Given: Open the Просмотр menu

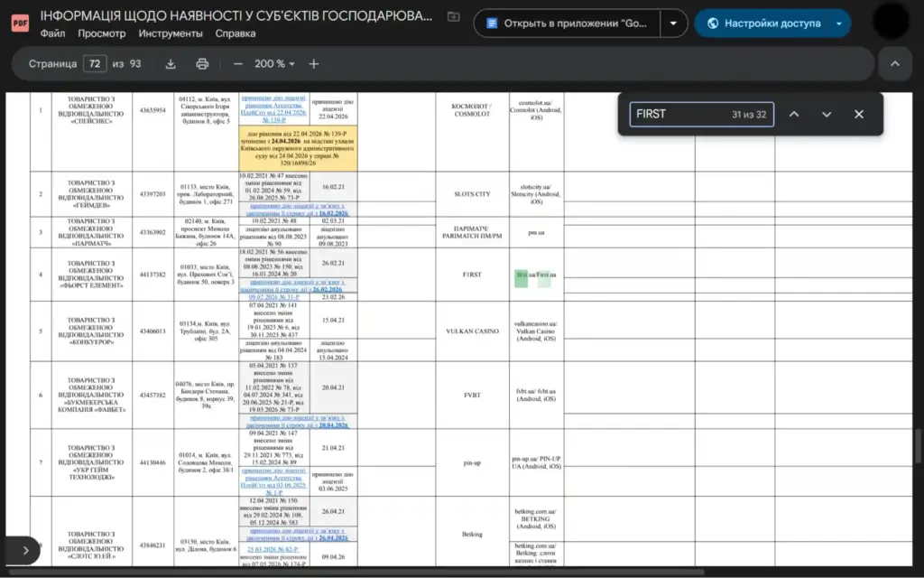Looking at the screenshot, I should pyautogui.click(x=101, y=33).
